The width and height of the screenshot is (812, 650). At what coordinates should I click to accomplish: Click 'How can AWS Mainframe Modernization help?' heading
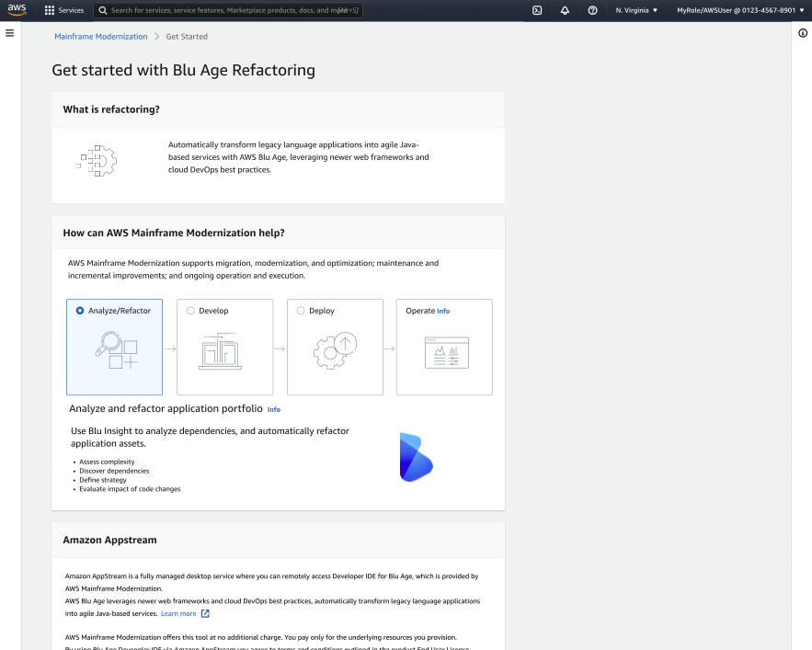174,234
